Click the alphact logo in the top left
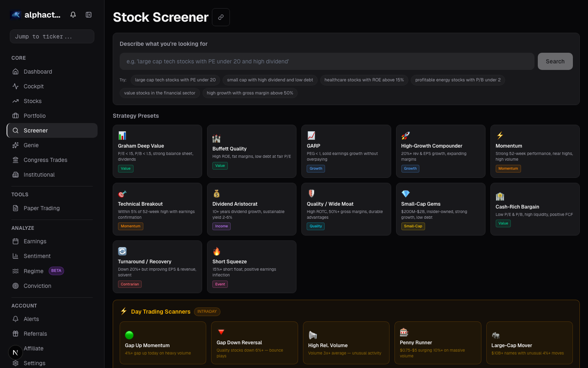The width and height of the screenshot is (588, 368). click(15, 14)
